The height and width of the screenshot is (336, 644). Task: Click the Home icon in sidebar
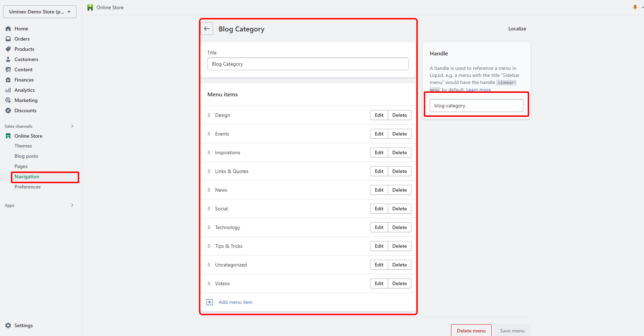[x=8, y=29]
